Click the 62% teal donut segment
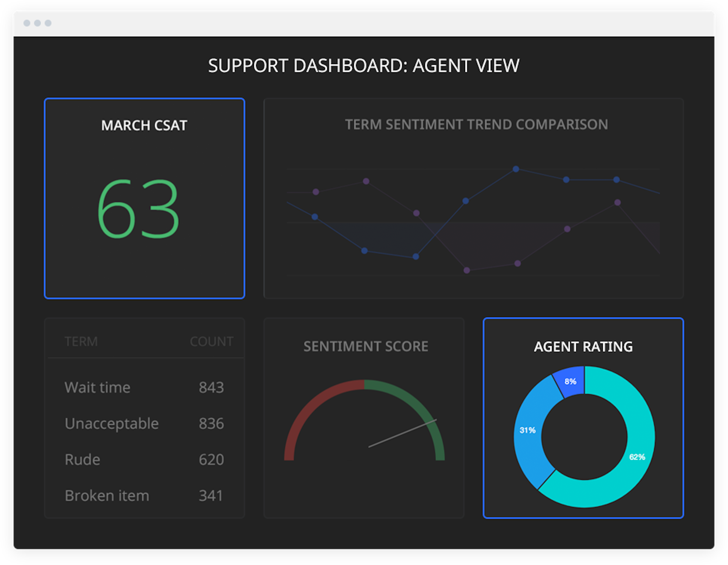728x565 pixels. [x=638, y=457]
